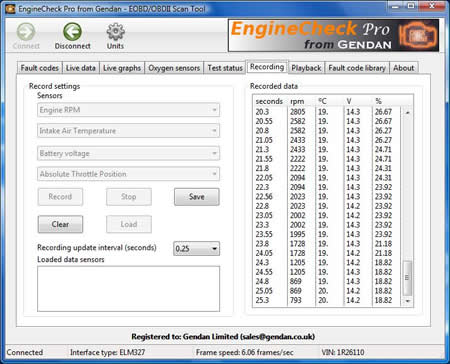Screen dimensions: 450x364
Task: Select the row at 22.05 seconds
Action: pyautogui.click(x=327, y=178)
